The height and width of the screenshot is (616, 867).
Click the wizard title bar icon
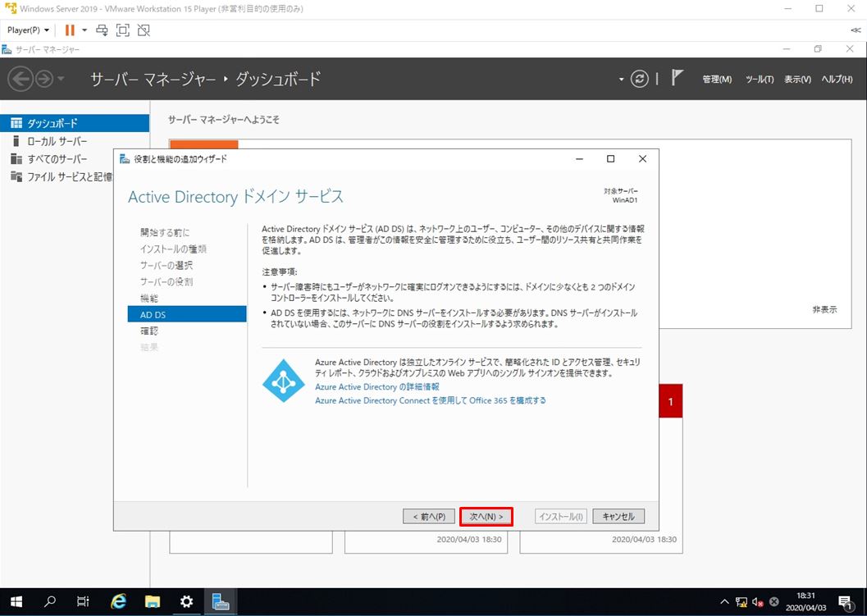(125, 158)
